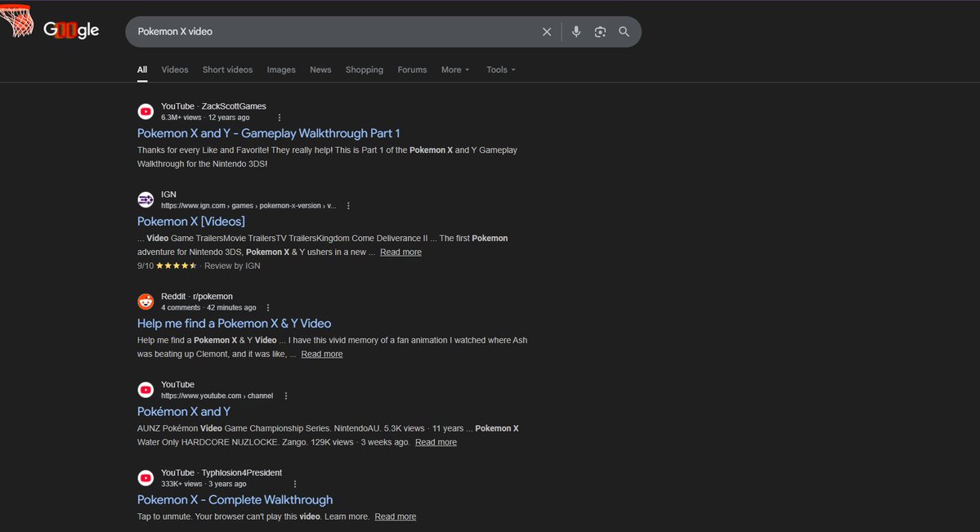Viewport: 980px width, 532px height.
Task: Click Read more in Pokémon X and Y result
Action: coord(436,442)
